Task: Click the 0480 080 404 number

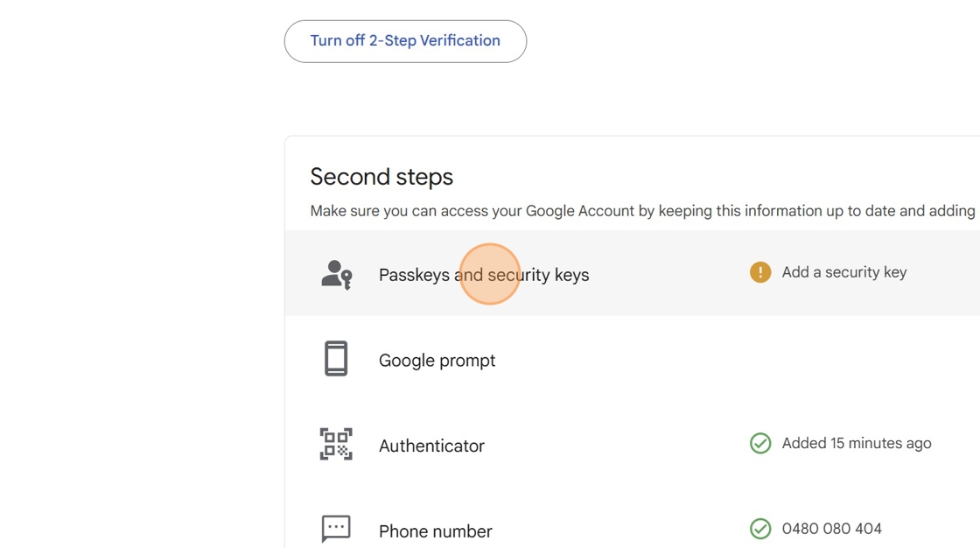Action: click(831, 529)
